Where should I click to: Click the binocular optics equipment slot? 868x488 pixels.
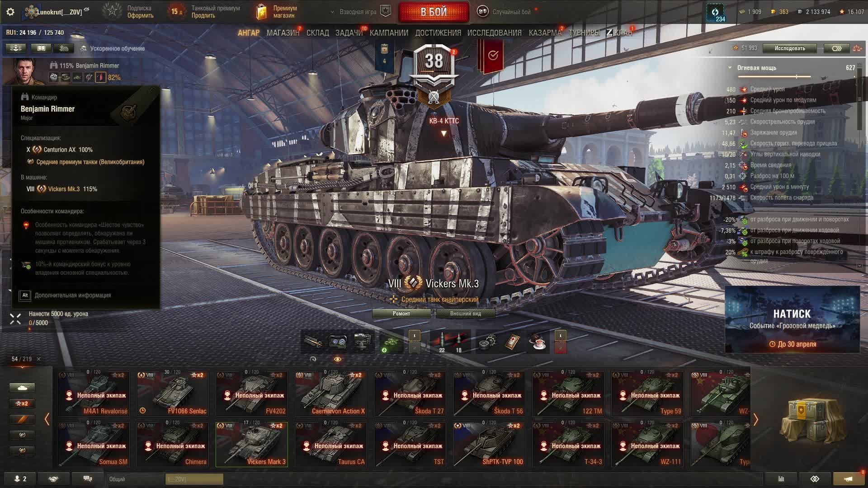[338, 342]
